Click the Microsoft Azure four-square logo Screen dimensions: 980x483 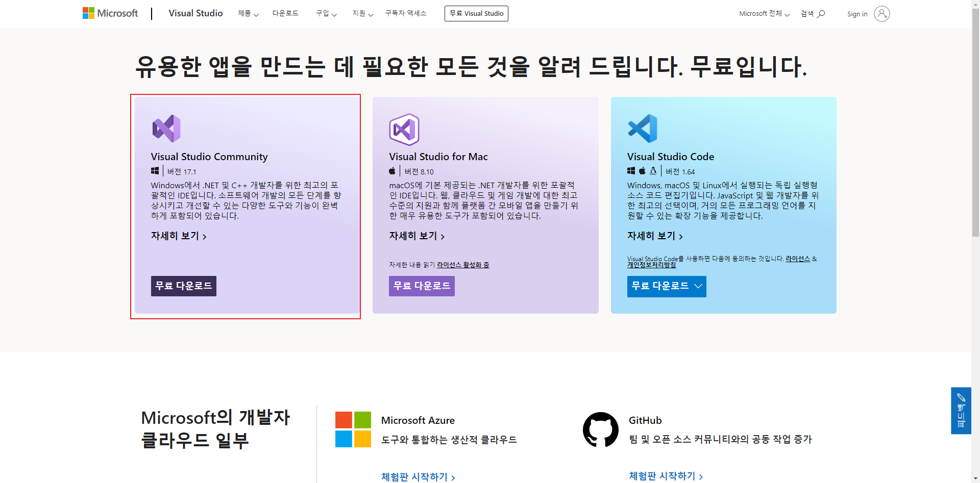click(x=353, y=429)
